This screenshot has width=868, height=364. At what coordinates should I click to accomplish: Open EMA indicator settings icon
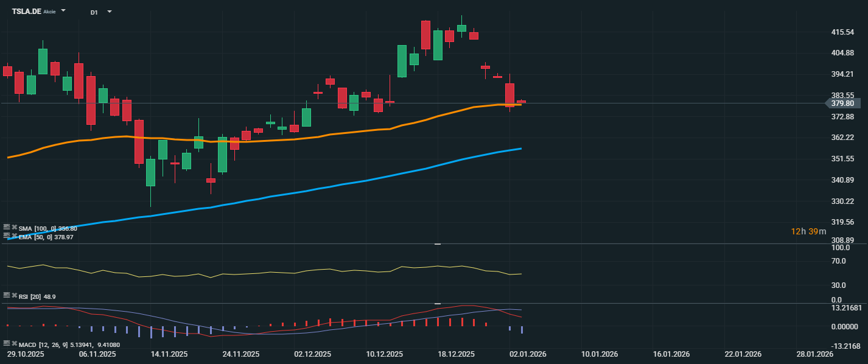tap(7, 235)
